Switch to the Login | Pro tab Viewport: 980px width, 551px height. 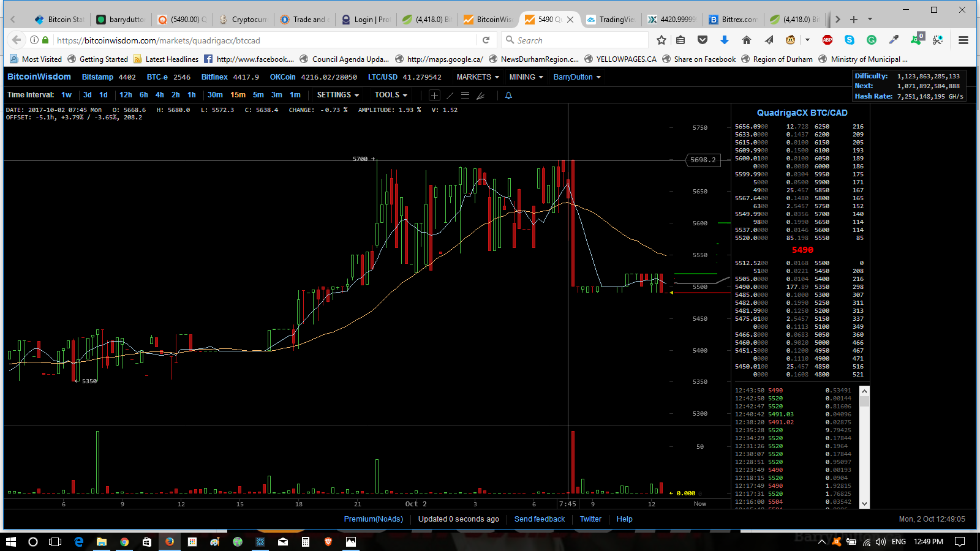pyautogui.click(x=366, y=20)
